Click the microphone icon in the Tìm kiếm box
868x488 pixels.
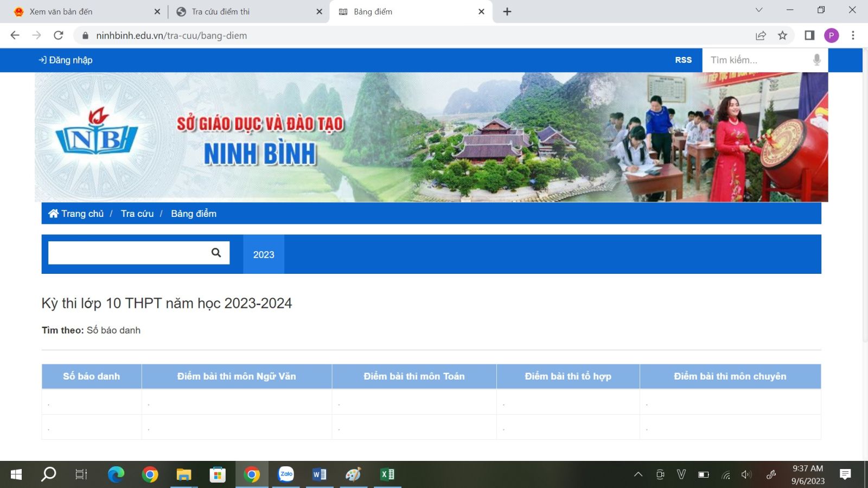(x=816, y=60)
